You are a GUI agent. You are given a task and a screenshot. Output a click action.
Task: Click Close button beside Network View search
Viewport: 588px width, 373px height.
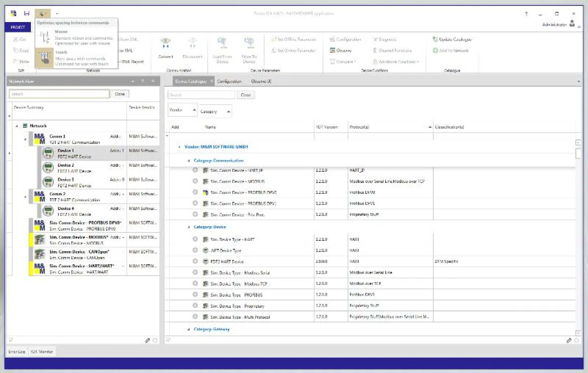[x=120, y=94]
